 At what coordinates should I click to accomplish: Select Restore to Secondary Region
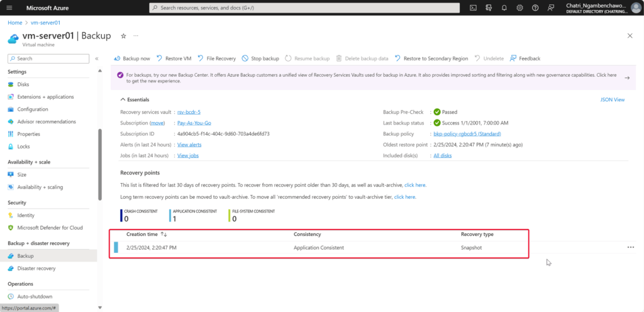tap(431, 58)
